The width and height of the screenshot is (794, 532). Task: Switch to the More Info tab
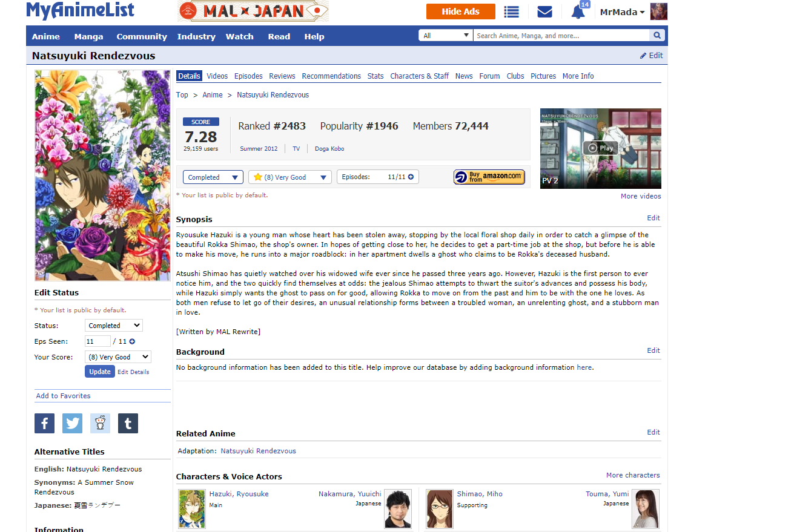point(578,76)
